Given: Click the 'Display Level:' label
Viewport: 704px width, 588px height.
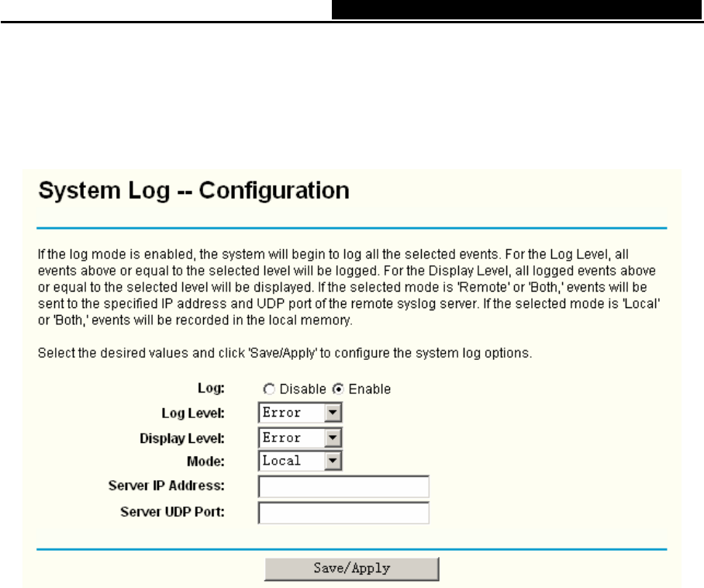Looking at the screenshot, I should [182, 438].
